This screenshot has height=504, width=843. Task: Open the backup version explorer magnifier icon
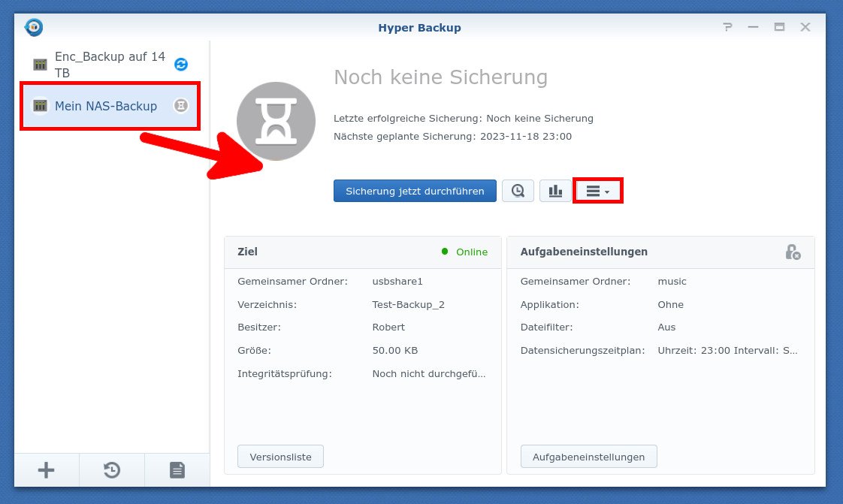coord(518,190)
